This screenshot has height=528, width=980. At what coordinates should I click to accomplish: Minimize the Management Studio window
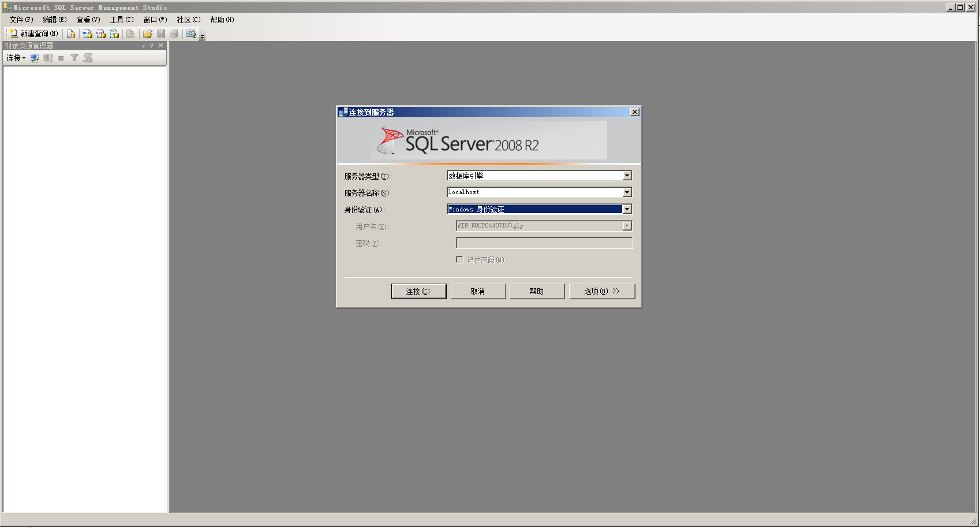point(951,8)
